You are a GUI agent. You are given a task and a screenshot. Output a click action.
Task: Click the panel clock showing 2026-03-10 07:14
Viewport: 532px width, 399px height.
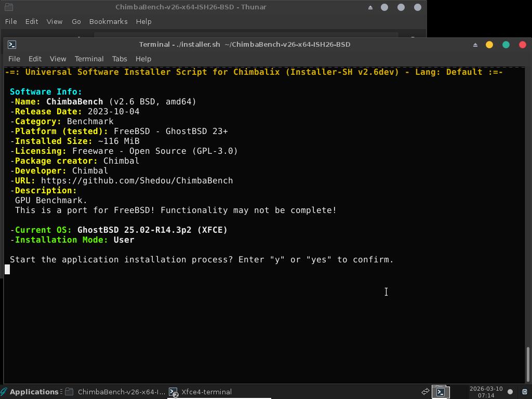coord(486,392)
